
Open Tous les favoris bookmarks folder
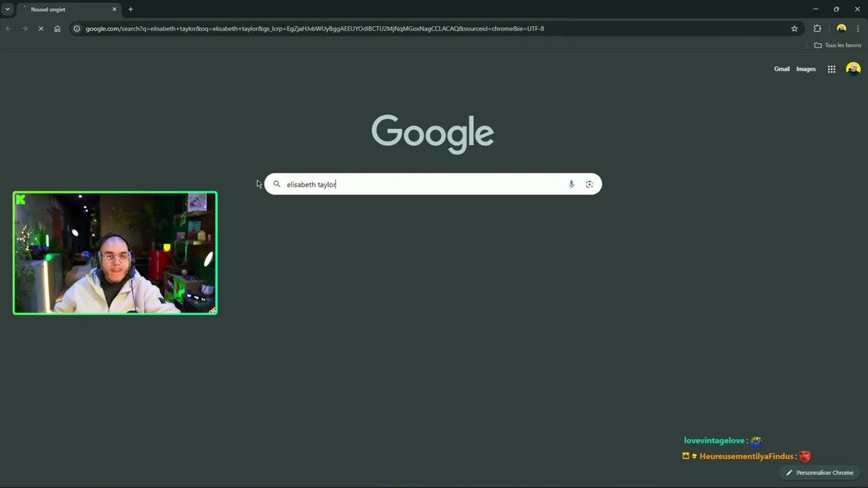837,45
